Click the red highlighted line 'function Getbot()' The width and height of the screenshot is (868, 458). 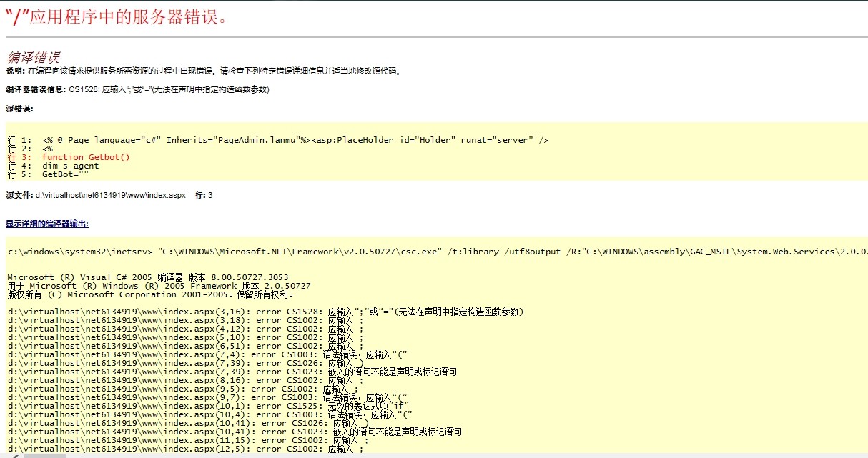tap(85, 157)
